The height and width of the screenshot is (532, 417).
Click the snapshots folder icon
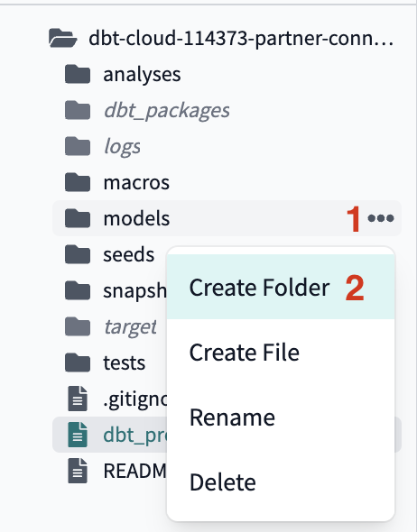(78, 290)
